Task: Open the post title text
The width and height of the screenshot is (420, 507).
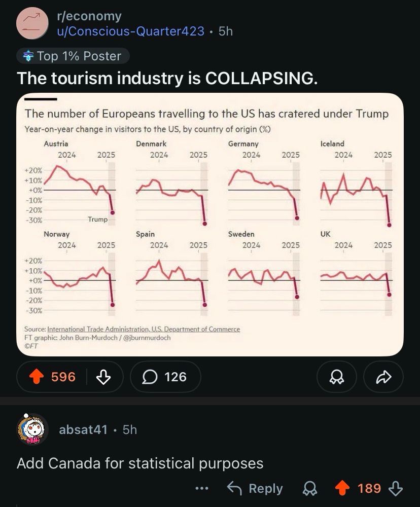Action: (167, 78)
